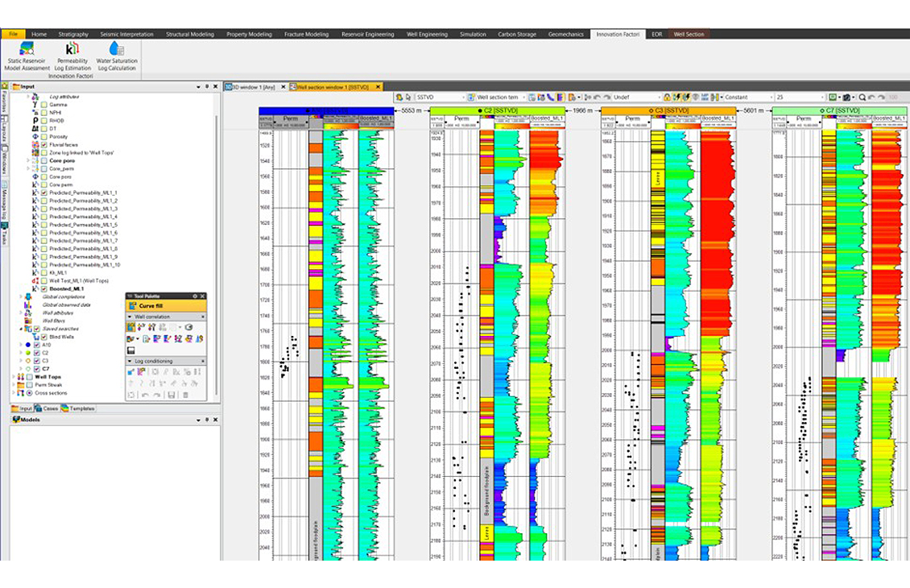Launch the Permeability Log Estimation tool
The height and width of the screenshot is (588, 910).
(x=72, y=56)
